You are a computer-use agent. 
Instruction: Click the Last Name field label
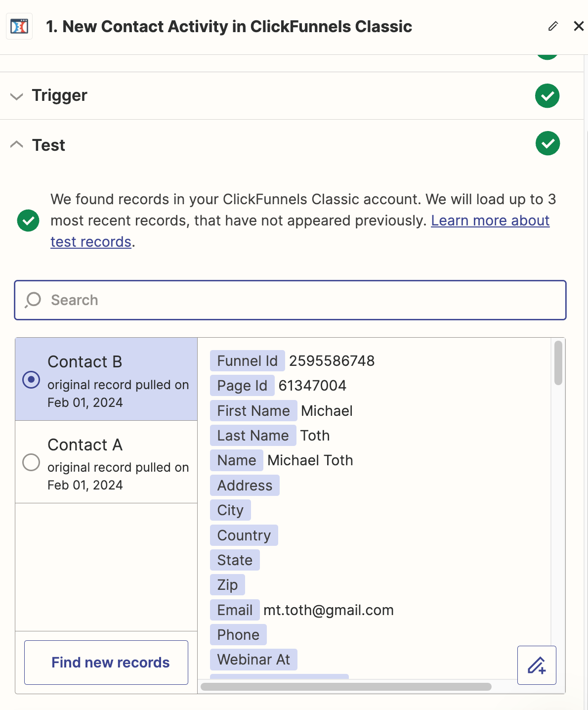click(x=253, y=436)
